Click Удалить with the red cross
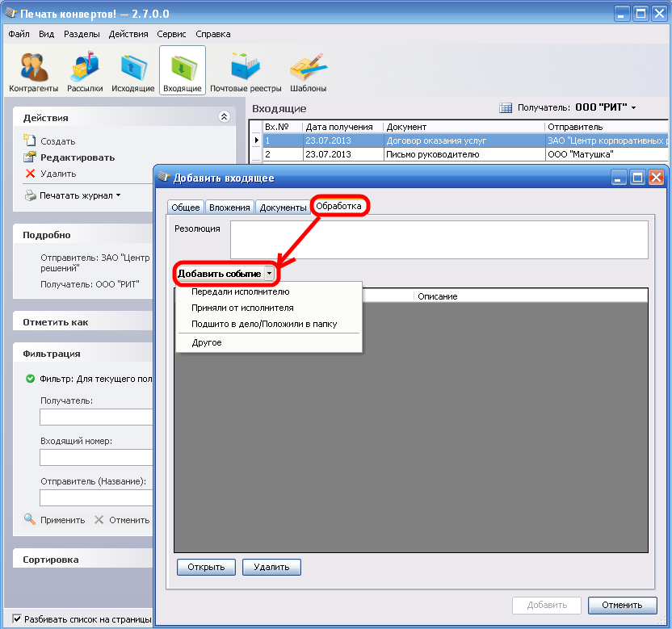 tap(57, 174)
